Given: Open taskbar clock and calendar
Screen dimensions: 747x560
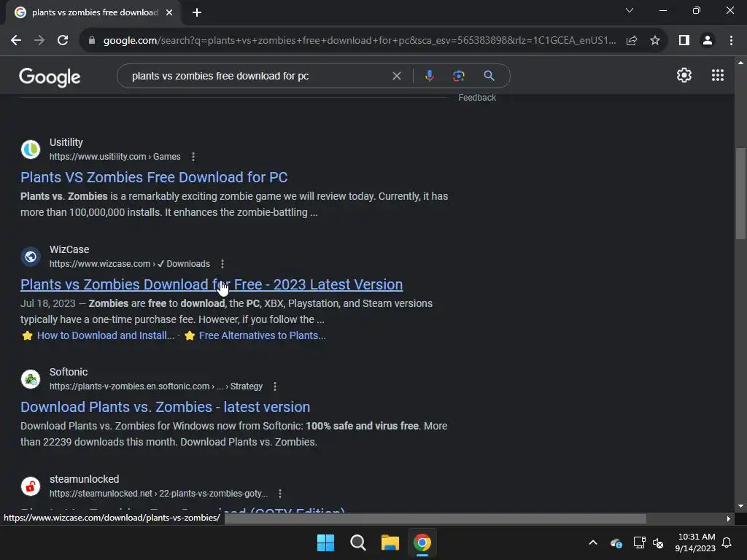Looking at the screenshot, I should point(695,542).
